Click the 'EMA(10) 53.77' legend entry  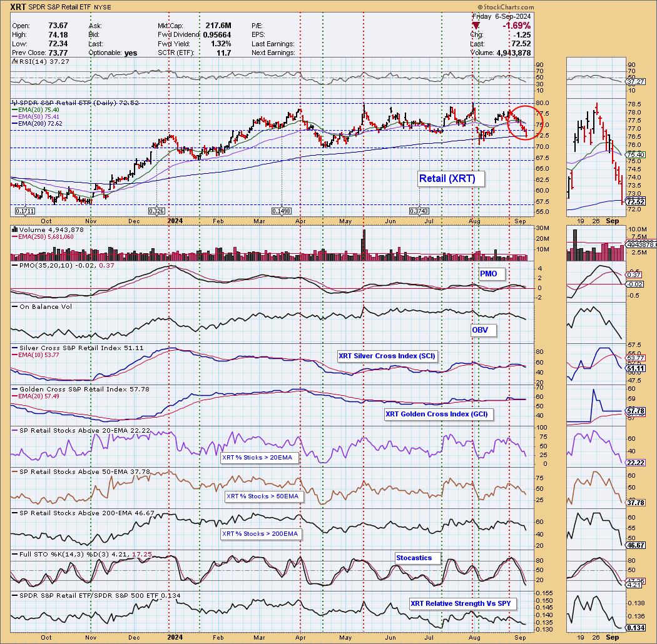pyautogui.click(x=38, y=355)
